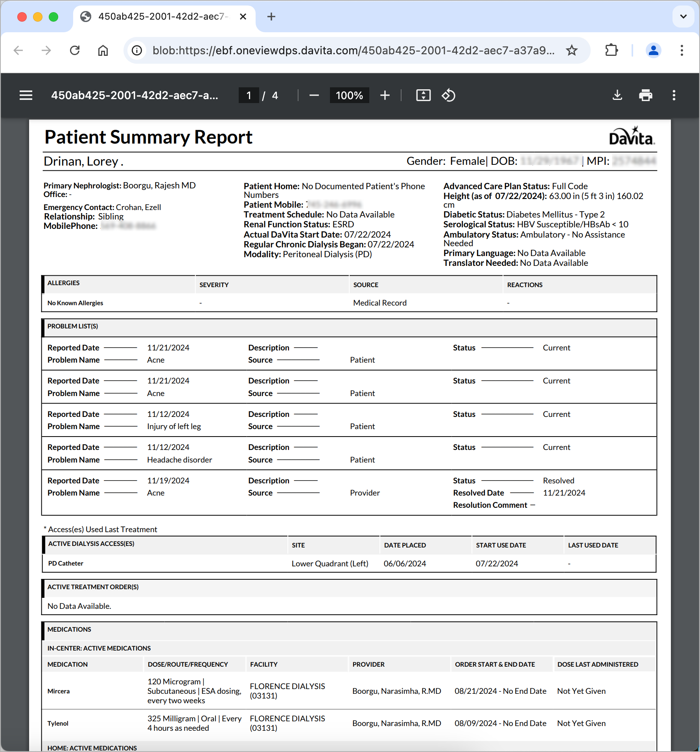Toggle the PDF sidebar menu

26,95
